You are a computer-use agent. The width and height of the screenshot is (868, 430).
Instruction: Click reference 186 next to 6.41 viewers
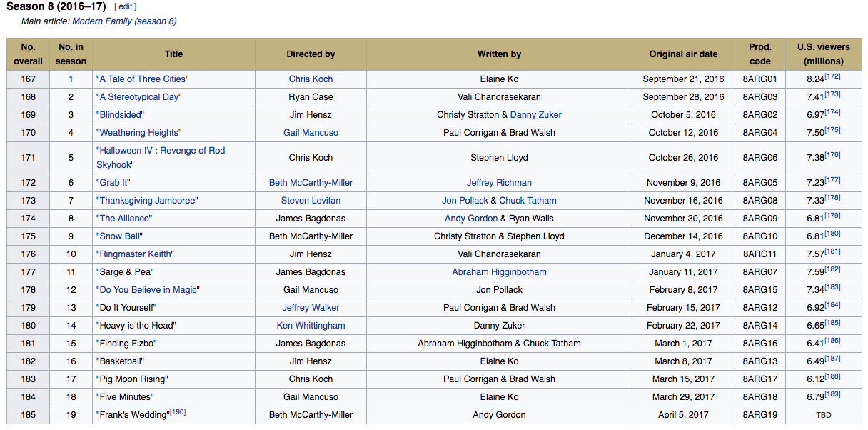tap(832, 341)
